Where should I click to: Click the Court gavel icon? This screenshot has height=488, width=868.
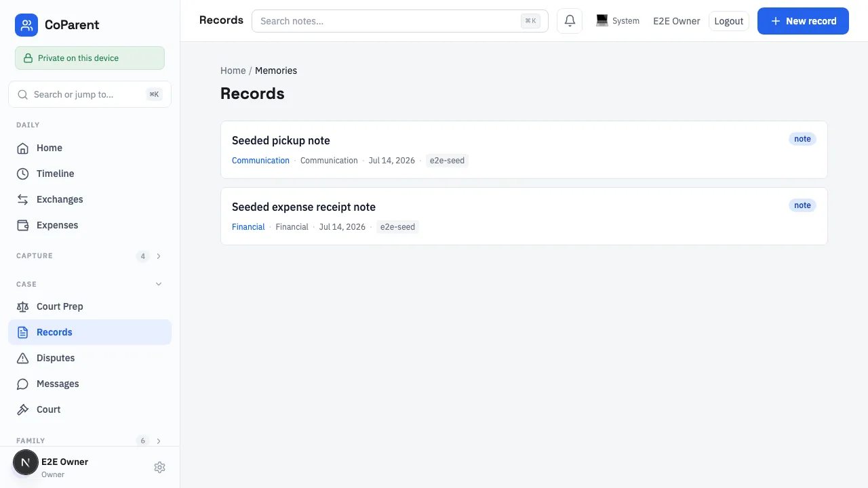(x=23, y=409)
